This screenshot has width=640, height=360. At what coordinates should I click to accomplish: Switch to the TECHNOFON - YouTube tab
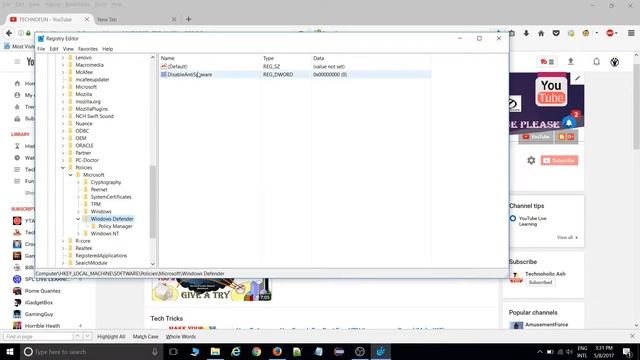[49, 20]
